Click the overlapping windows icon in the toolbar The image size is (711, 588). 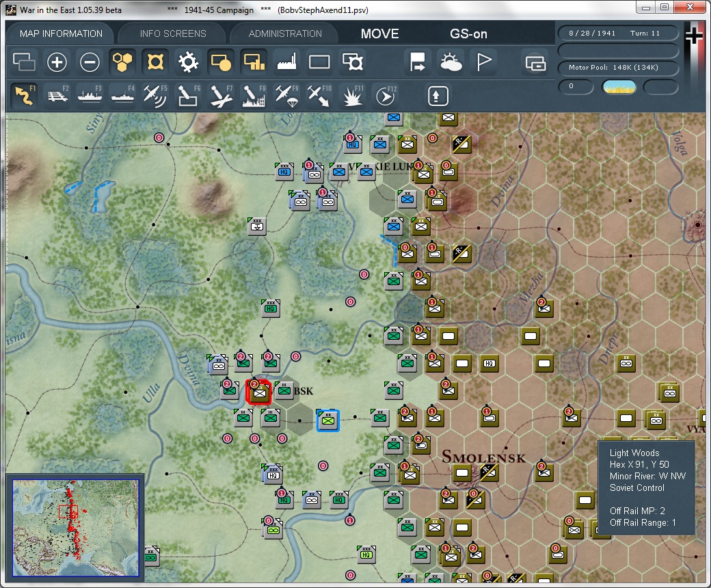(x=24, y=62)
